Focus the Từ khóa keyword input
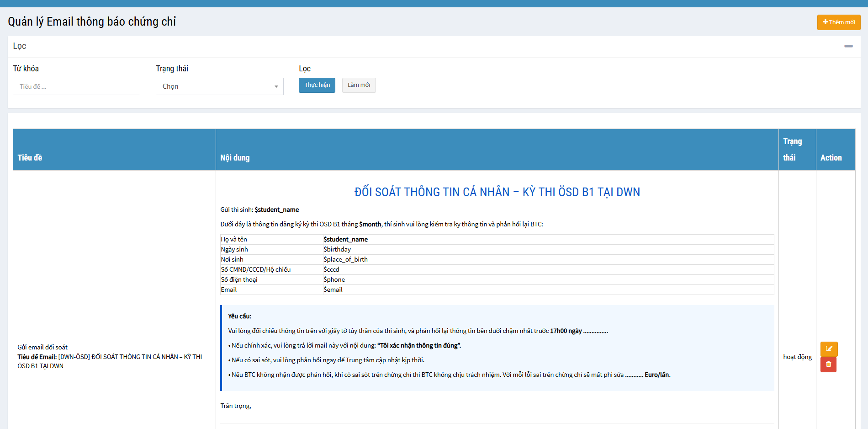Image resolution: width=868 pixels, height=429 pixels. (x=76, y=86)
